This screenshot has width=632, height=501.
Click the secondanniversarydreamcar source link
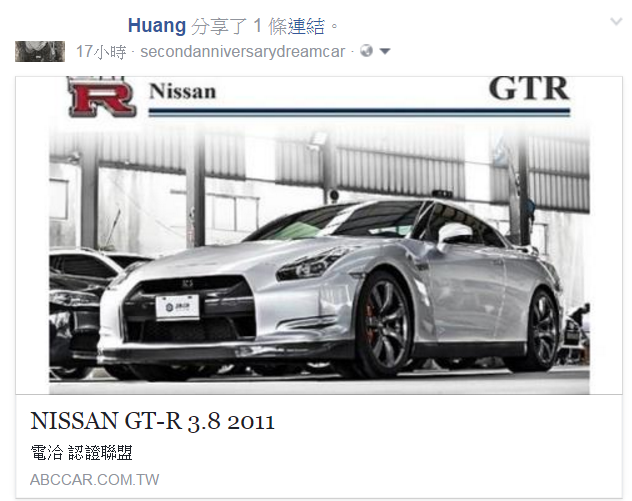[243, 52]
